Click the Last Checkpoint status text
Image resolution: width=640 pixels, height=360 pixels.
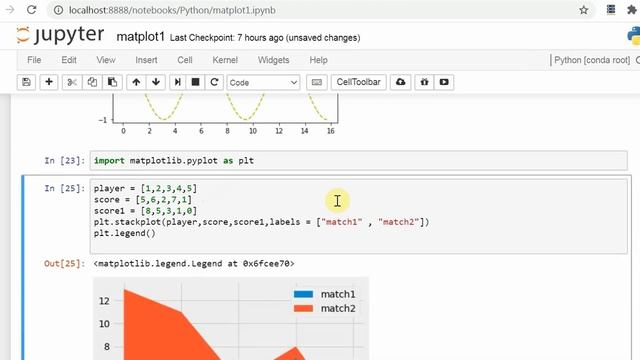pyautogui.click(x=265, y=38)
